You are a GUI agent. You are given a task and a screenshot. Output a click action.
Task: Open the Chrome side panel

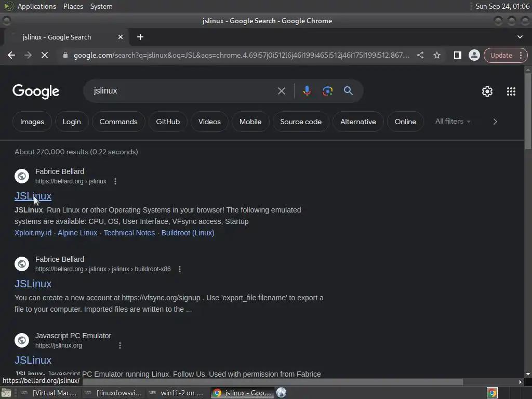pyautogui.click(x=457, y=55)
